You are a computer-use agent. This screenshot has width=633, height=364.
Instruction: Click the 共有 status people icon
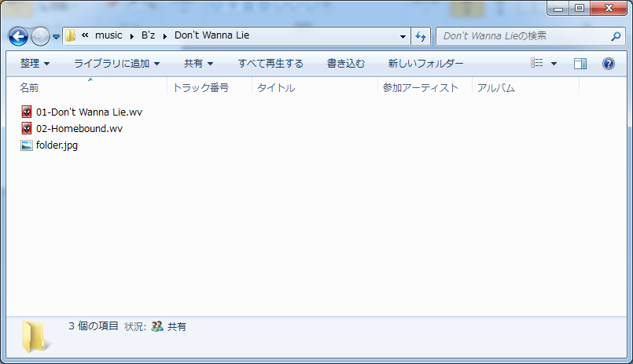tap(156, 326)
